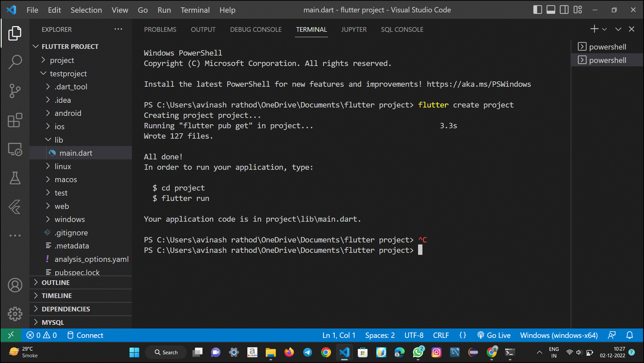
Task: Toggle the second powershell terminal instance
Action: (606, 60)
